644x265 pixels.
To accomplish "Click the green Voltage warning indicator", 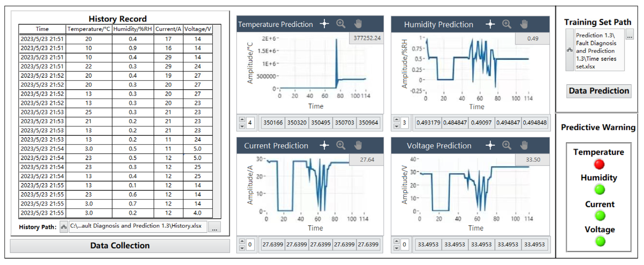I will 600,242.
